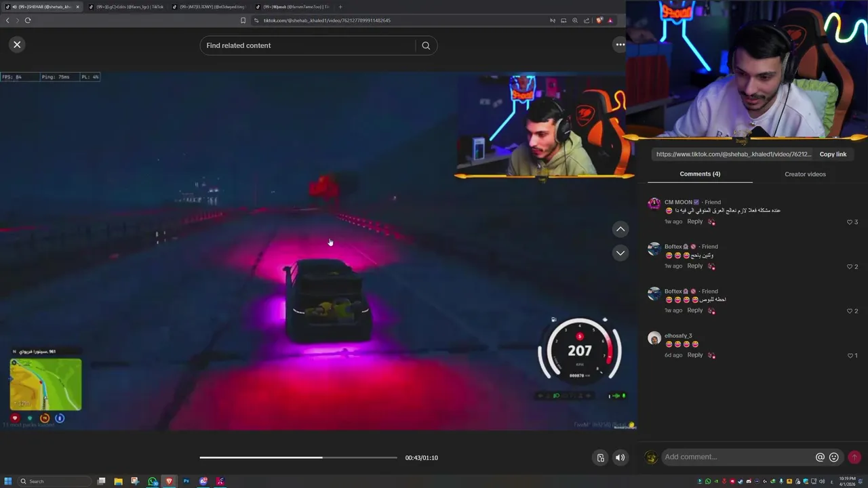The image size is (868, 488).
Task: Click the browser back arrow
Action: (7, 20)
